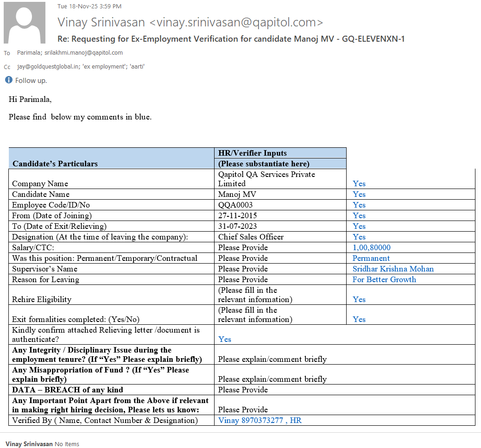Click recipient Parimala in To field
The width and height of the screenshot is (481, 448).
[x=29, y=53]
